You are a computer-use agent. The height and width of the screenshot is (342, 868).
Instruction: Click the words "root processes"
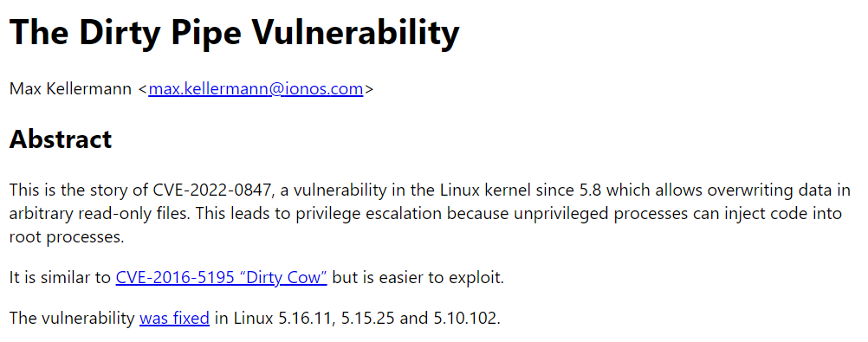click(65, 237)
